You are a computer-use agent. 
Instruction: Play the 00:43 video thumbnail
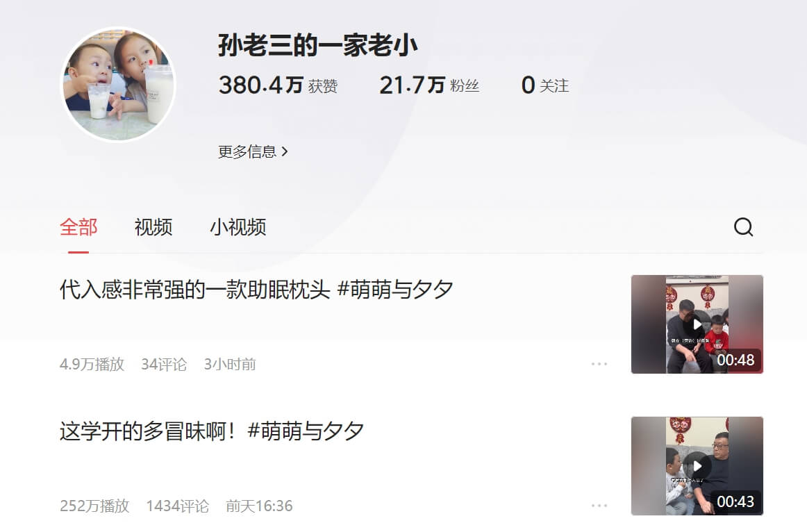pos(697,466)
